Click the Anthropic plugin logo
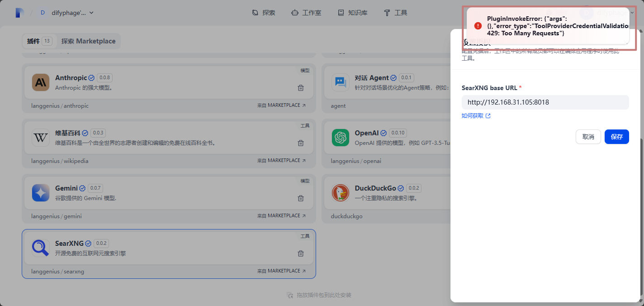The width and height of the screenshot is (644, 306). [41, 82]
